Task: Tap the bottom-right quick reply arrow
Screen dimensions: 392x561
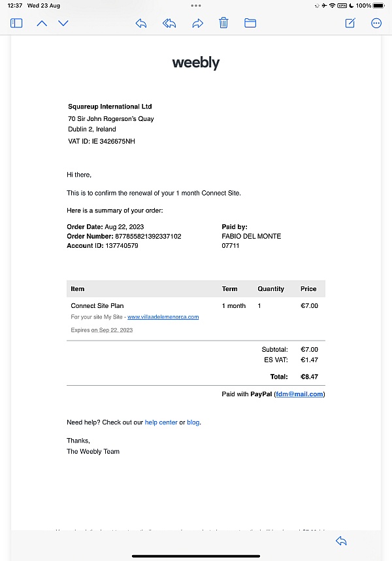Action: [x=341, y=541]
